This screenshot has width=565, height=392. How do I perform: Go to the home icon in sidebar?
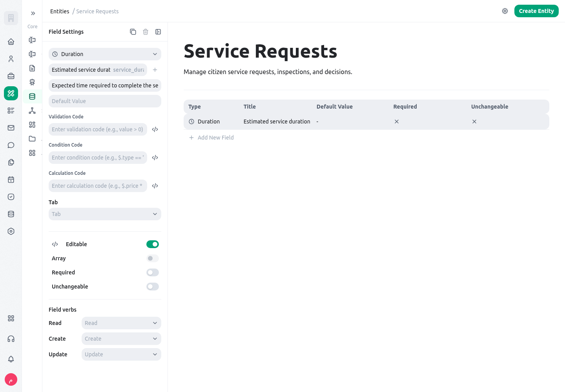pos(11,42)
